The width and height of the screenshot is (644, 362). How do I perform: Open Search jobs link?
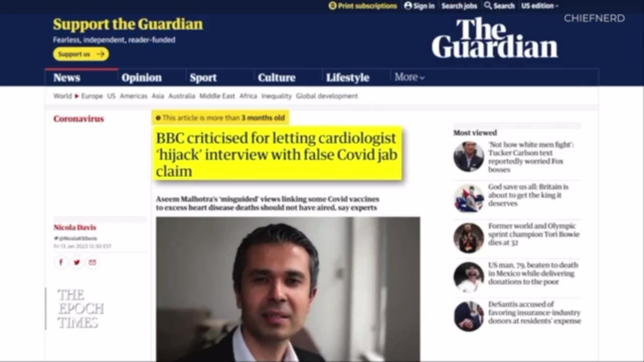[x=459, y=6]
